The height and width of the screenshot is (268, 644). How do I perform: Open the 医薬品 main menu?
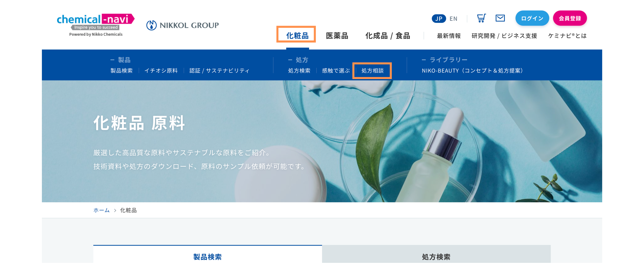[x=337, y=36]
